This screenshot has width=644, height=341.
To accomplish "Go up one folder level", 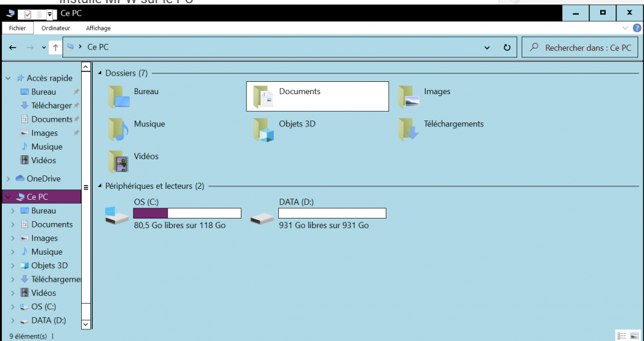I will click(55, 48).
